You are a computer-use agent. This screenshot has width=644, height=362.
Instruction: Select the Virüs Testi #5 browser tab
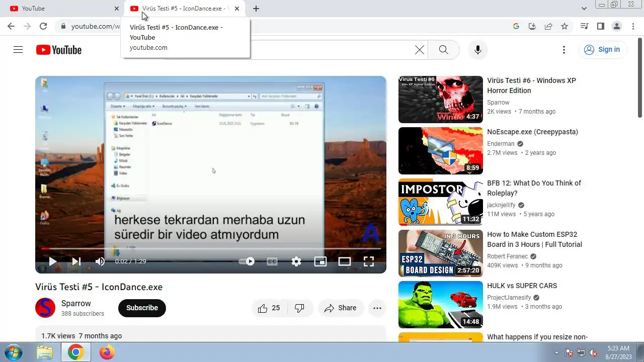tap(184, 9)
